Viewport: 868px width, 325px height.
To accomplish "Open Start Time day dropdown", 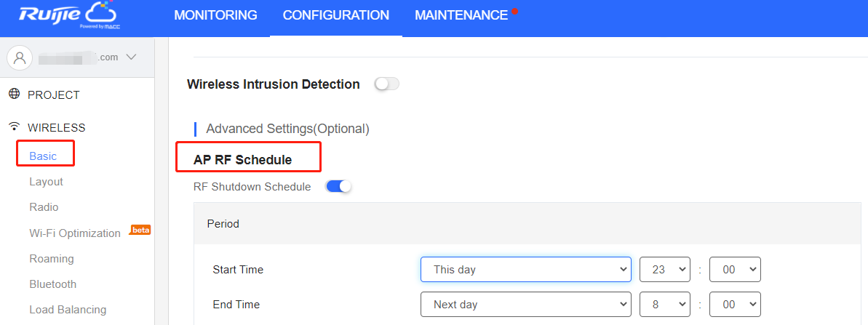I will (x=525, y=269).
